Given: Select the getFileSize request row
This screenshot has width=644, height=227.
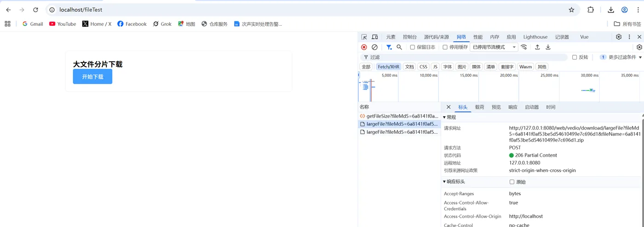Looking at the screenshot, I should (x=399, y=116).
